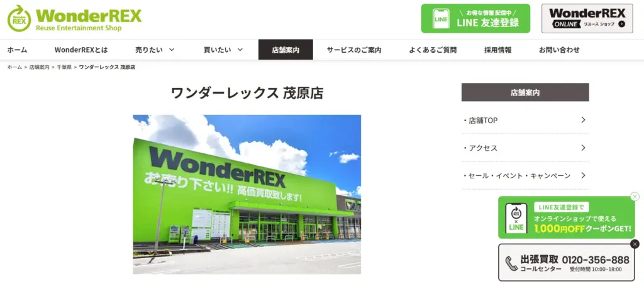644x299 pixels.
Task: Click the ホーム breadcrumb link
Action: click(14, 67)
